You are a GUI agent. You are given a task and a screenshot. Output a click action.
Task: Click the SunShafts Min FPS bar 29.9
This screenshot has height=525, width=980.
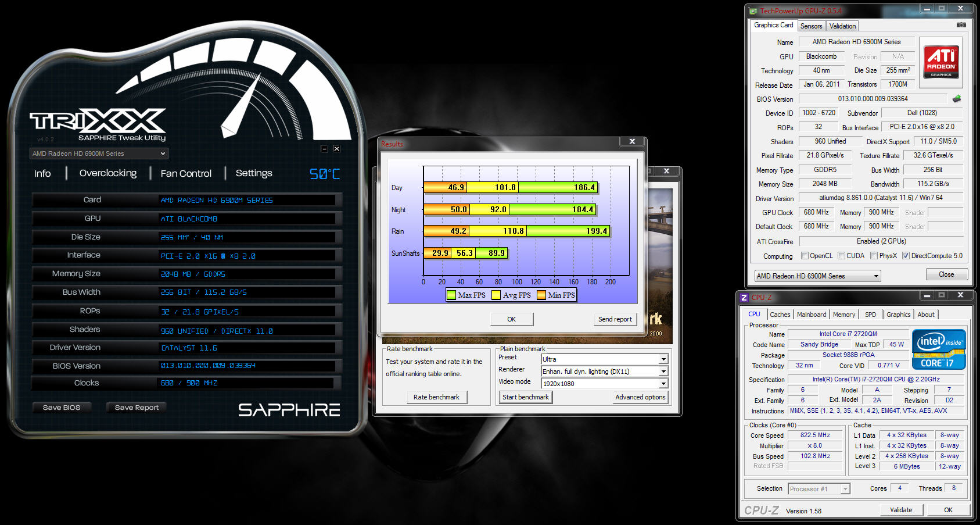(437, 253)
